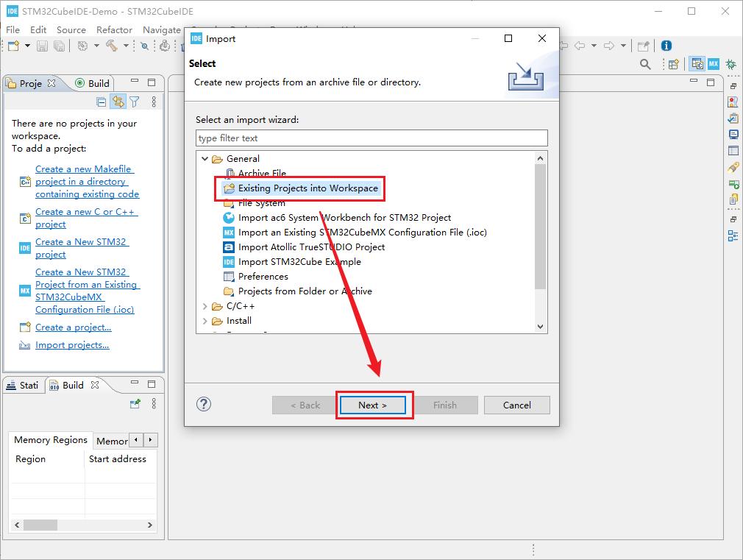Image resolution: width=743 pixels, height=560 pixels.
Task: Activate the C/C++ perspective button
Action: click(697, 64)
